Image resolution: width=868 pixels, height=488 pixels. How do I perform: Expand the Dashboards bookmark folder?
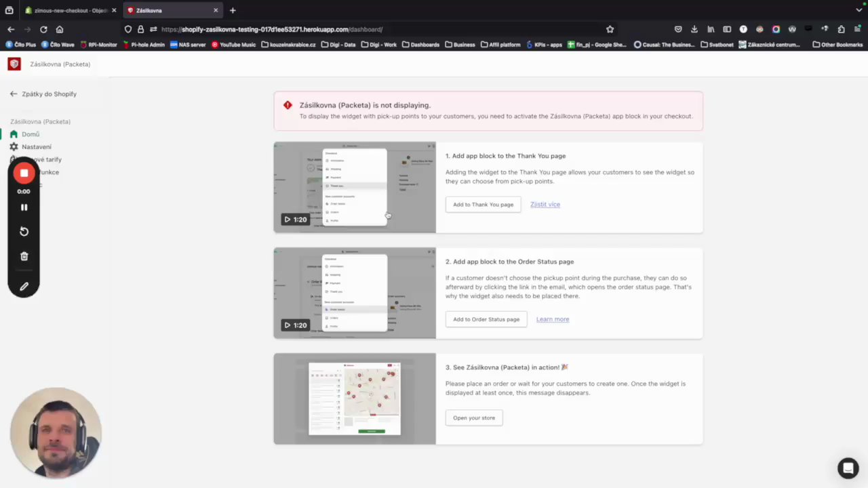point(420,45)
